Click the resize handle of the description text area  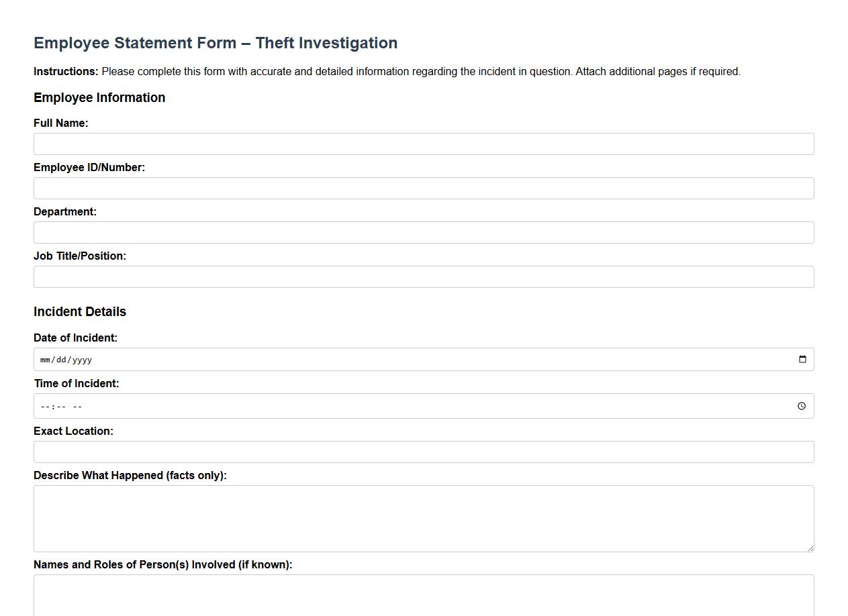(x=810, y=548)
